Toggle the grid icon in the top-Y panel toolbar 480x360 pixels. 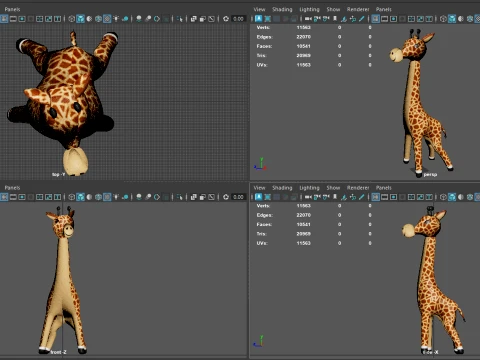[4, 19]
